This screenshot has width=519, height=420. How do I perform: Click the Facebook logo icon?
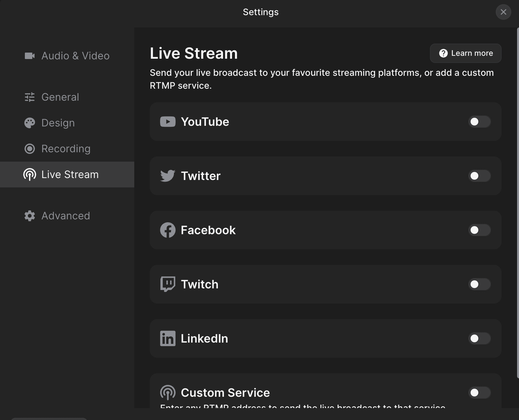tap(168, 230)
